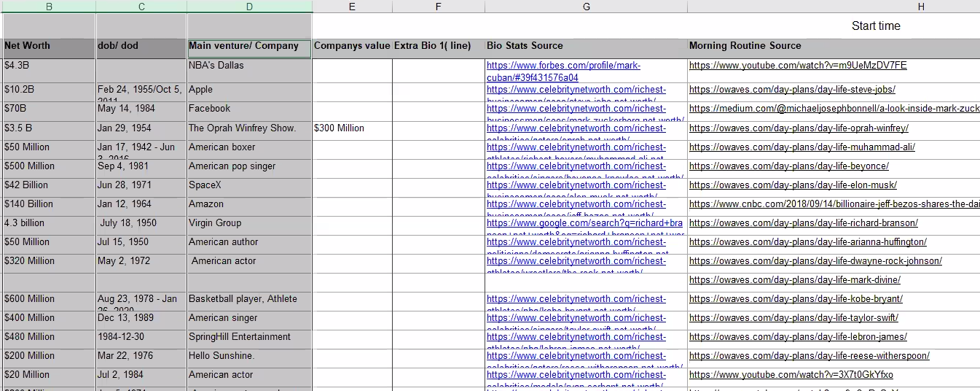Click column B header letter
This screenshot has width=980, height=391.
[49, 7]
